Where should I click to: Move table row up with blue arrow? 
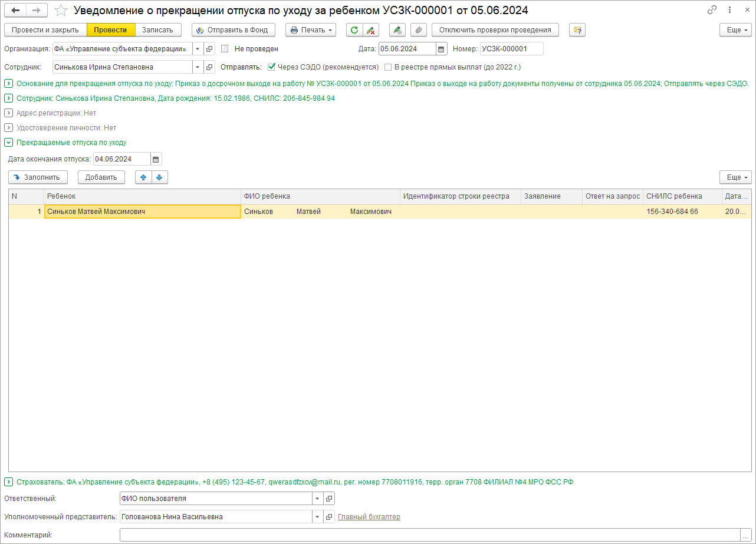point(143,177)
